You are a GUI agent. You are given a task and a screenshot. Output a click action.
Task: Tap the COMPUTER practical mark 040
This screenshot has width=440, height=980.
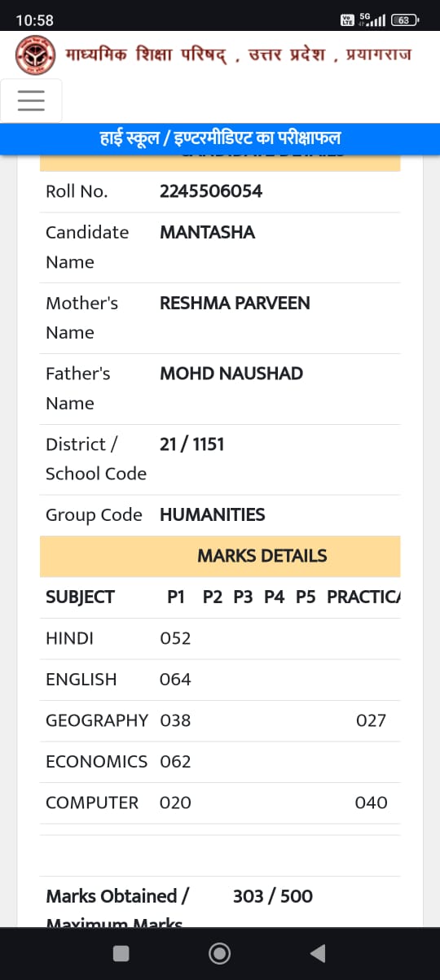(371, 803)
